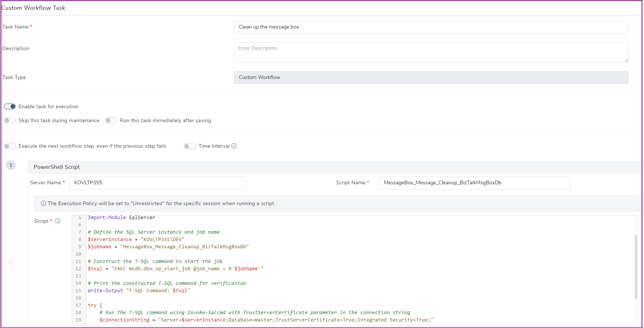Viewport: 644px width, 328px height.
Task: Click the Description resize handle corner
Action: 626,60
